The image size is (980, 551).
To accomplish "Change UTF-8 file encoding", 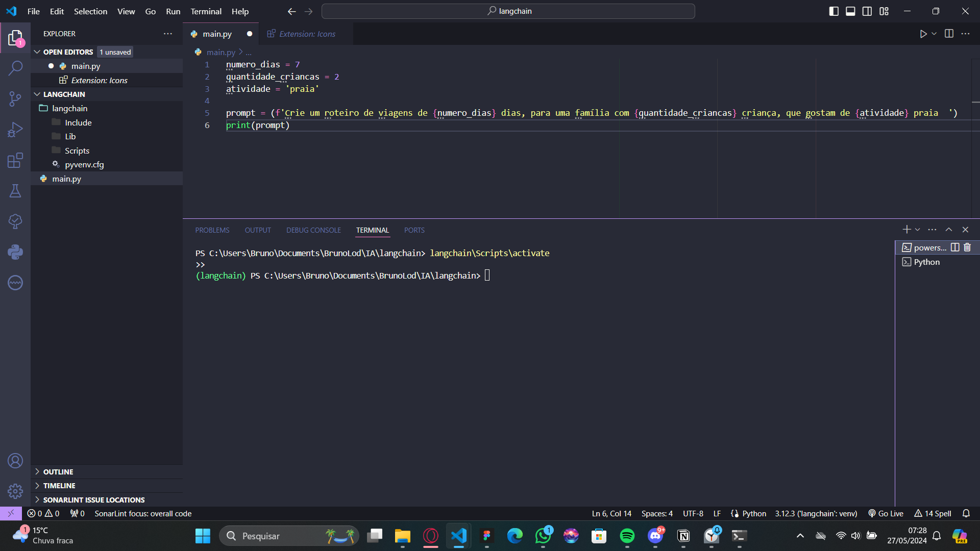I will (693, 513).
